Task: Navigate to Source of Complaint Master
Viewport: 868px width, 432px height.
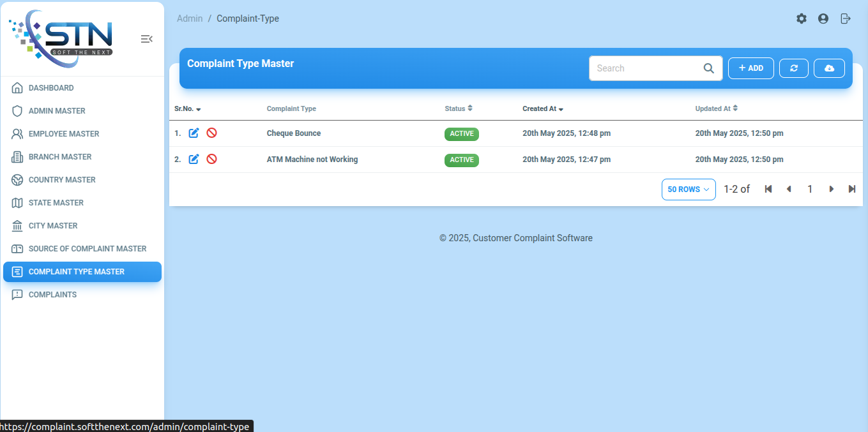Action: coord(87,249)
